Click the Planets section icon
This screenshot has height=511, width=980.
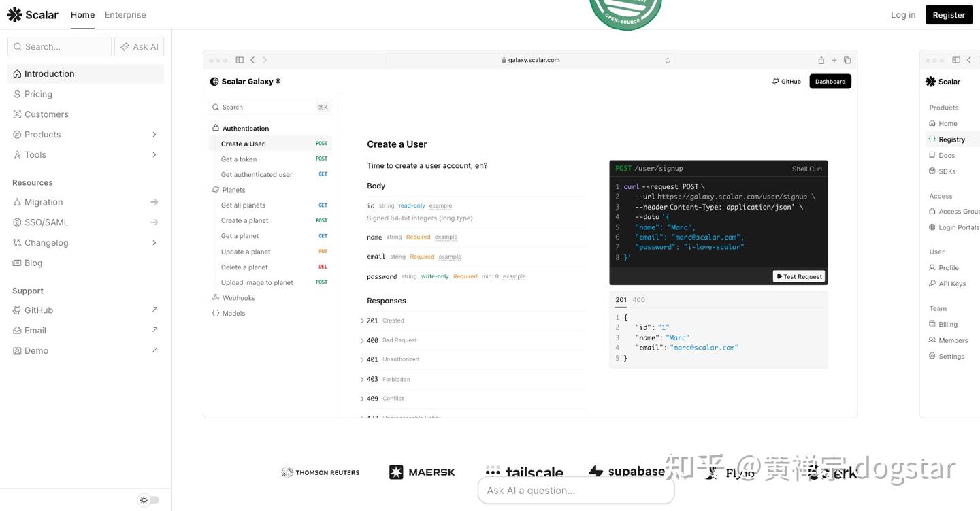coord(216,190)
